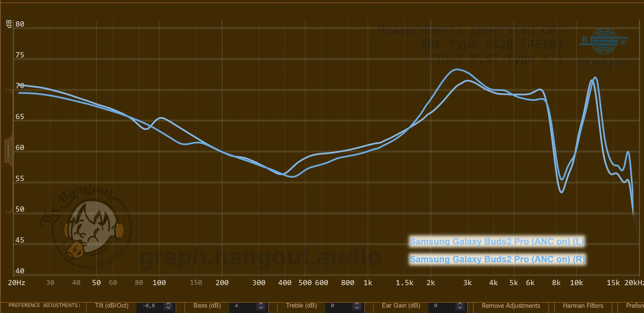
Task: Click the Brüel & Kjær globe logo
Action: pos(604,41)
